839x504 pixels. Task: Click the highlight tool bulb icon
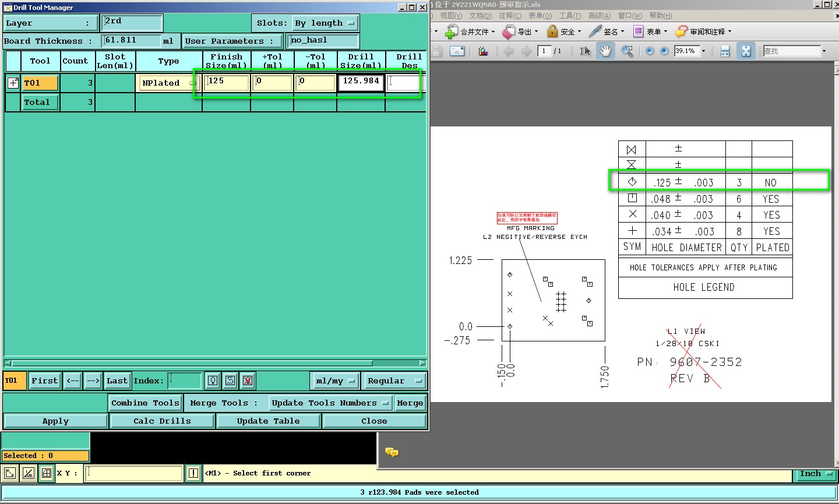213,380
